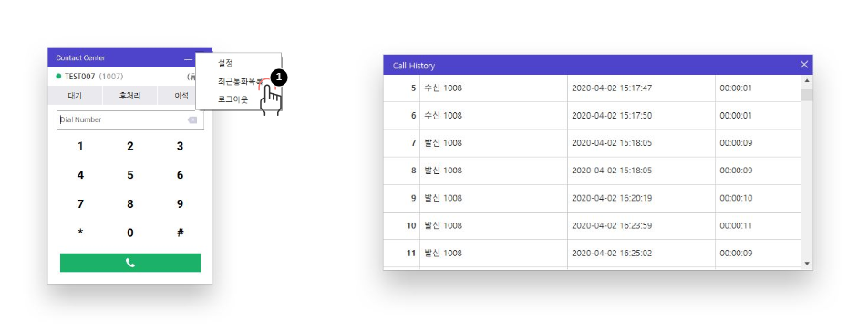The height and width of the screenshot is (332, 868).
Task: Click the Contact Center title text
Action: pyautogui.click(x=80, y=58)
